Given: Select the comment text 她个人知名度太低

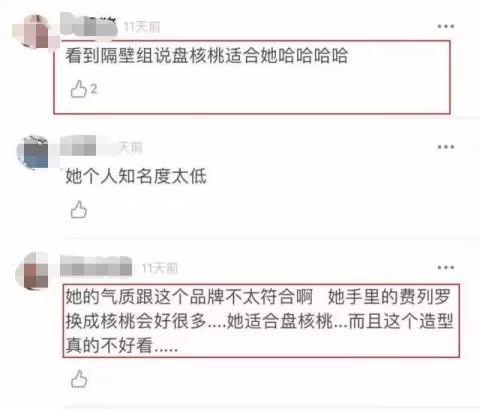Looking at the screenshot, I should tap(136, 176).
